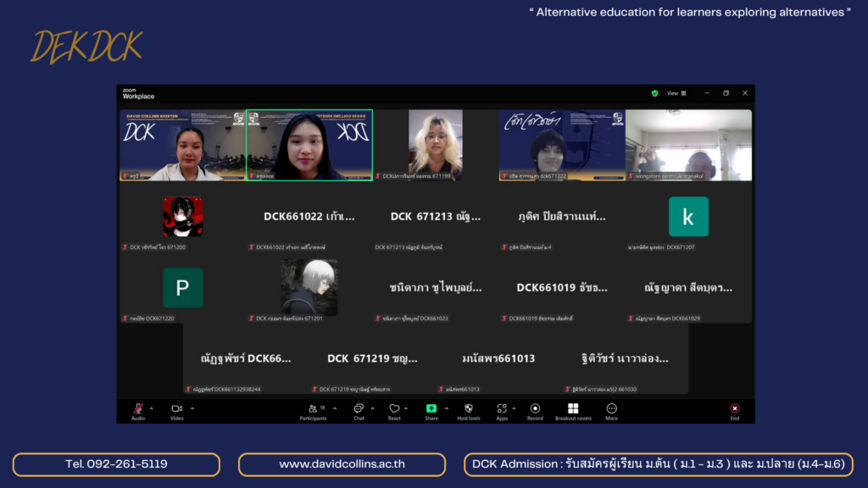The width and height of the screenshot is (868, 488).
Task: Open the Chat panel
Action: pos(359,409)
